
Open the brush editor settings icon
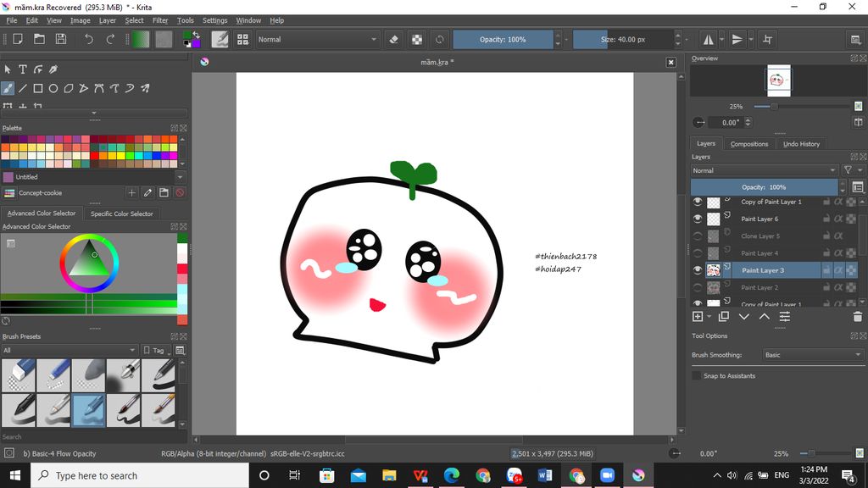click(x=220, y=39)
